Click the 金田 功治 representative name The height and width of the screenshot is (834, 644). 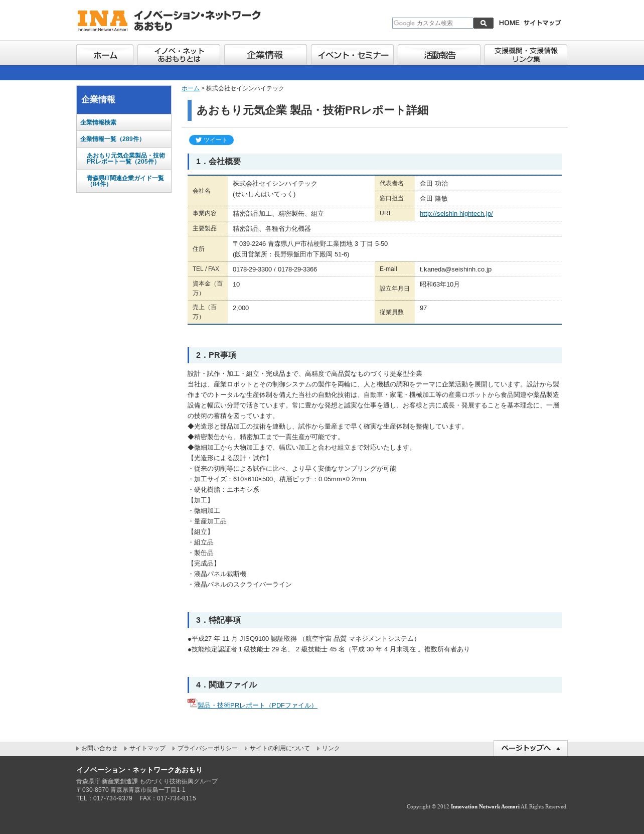[x=434, y=184]
